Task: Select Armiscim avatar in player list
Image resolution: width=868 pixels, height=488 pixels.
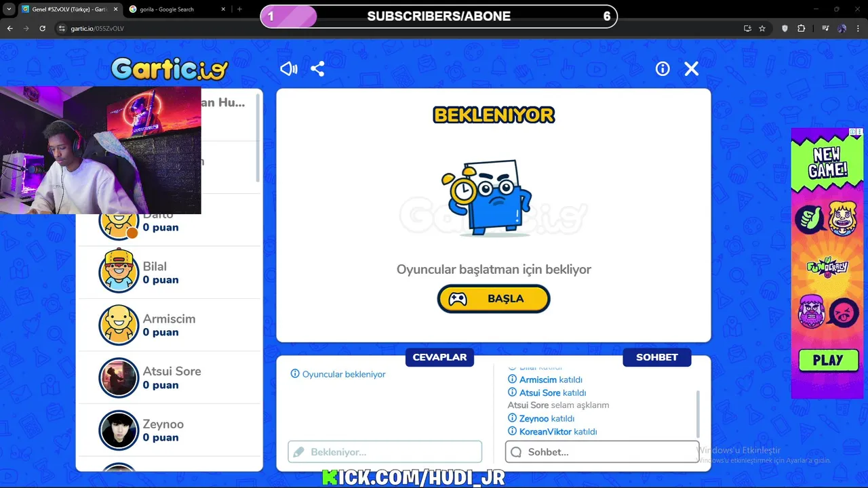Action: (x=119, y=325)
